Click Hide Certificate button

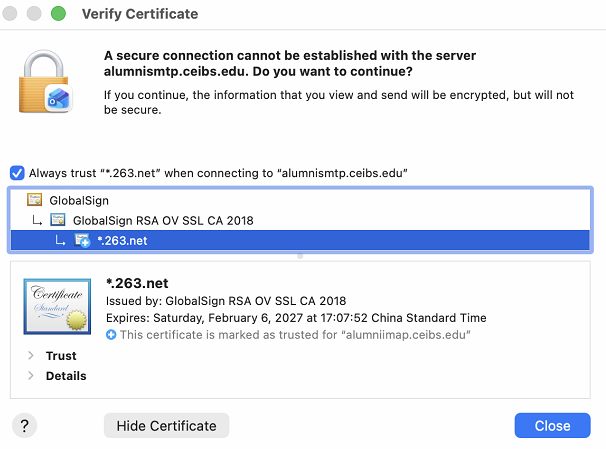[x=166, y=425]
